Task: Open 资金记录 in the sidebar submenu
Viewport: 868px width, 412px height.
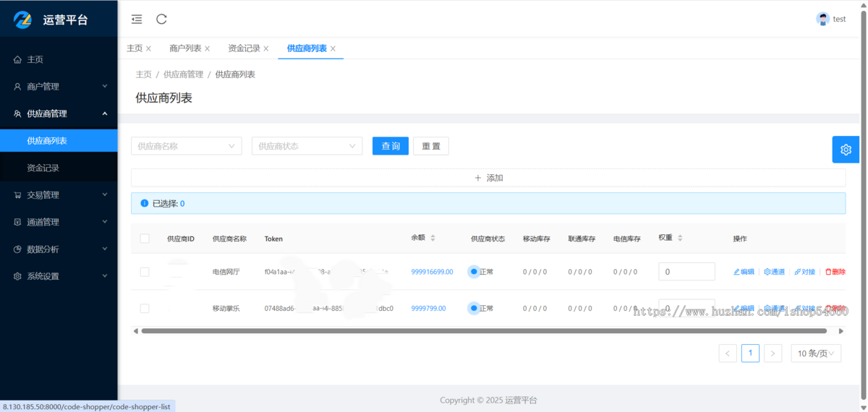Action: click(59, 168)
